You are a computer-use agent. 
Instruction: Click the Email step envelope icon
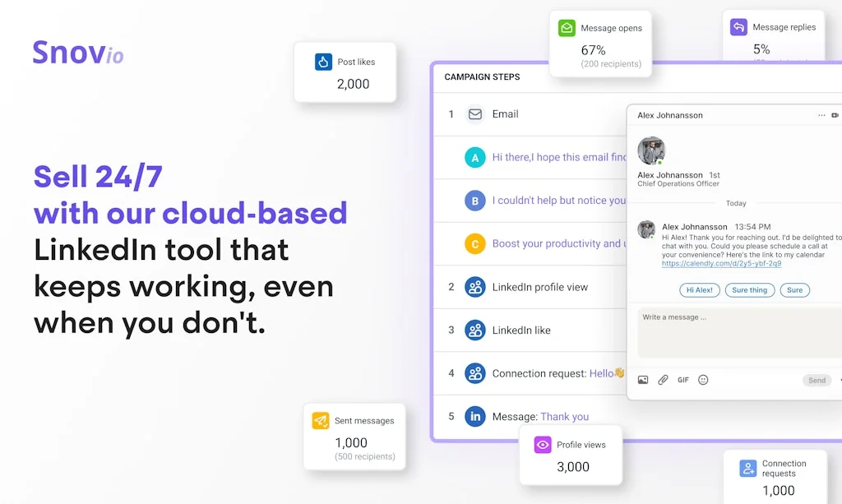pos(474,113)
